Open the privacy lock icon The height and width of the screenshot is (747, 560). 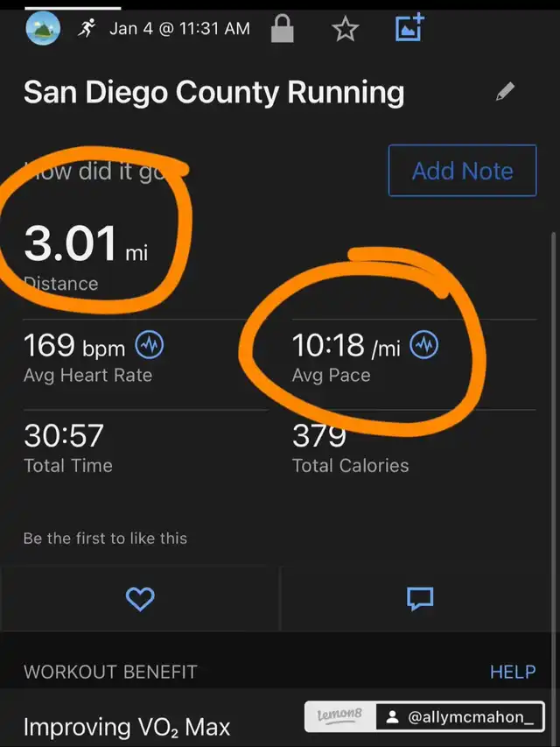[282, 28]
